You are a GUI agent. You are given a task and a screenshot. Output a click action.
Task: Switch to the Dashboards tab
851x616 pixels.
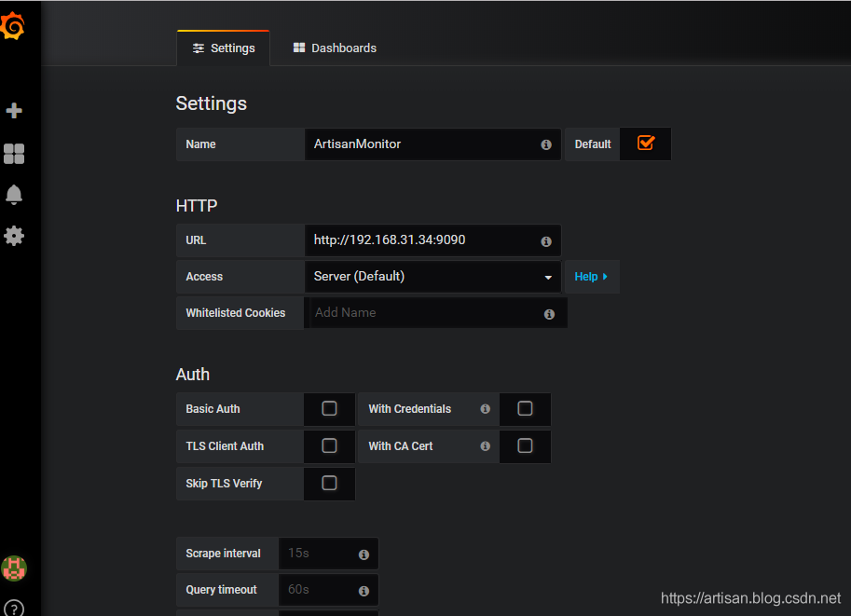(335, 48)
